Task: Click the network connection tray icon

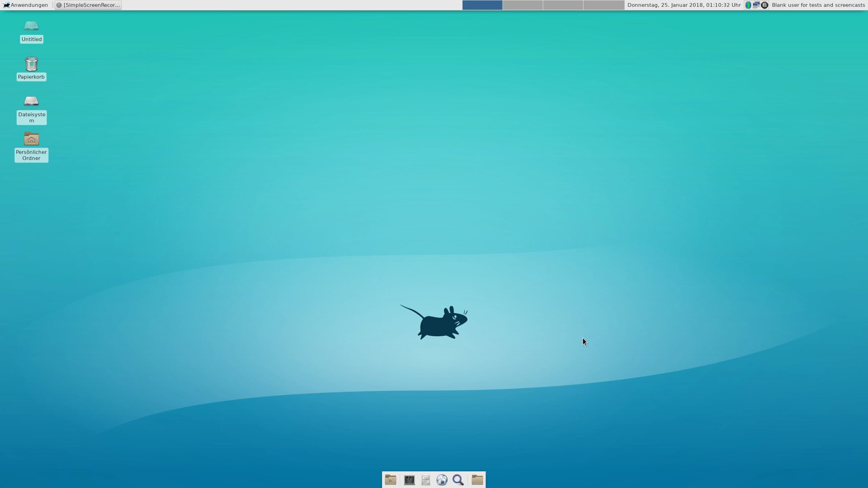Action: pyautogui.click(x=756, y=5)
